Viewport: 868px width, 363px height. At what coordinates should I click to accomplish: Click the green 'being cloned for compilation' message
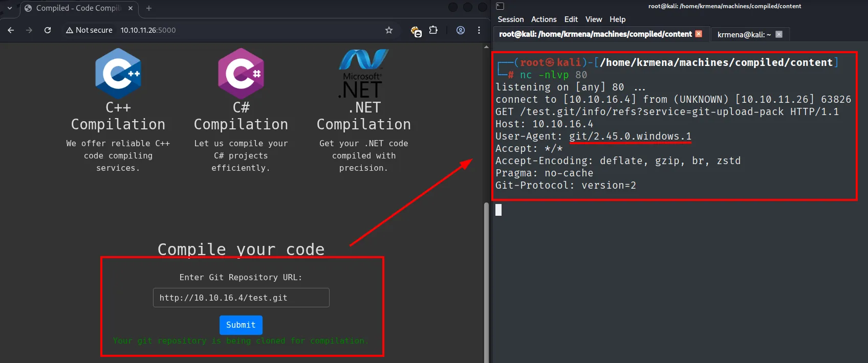[x=241, y=341]
